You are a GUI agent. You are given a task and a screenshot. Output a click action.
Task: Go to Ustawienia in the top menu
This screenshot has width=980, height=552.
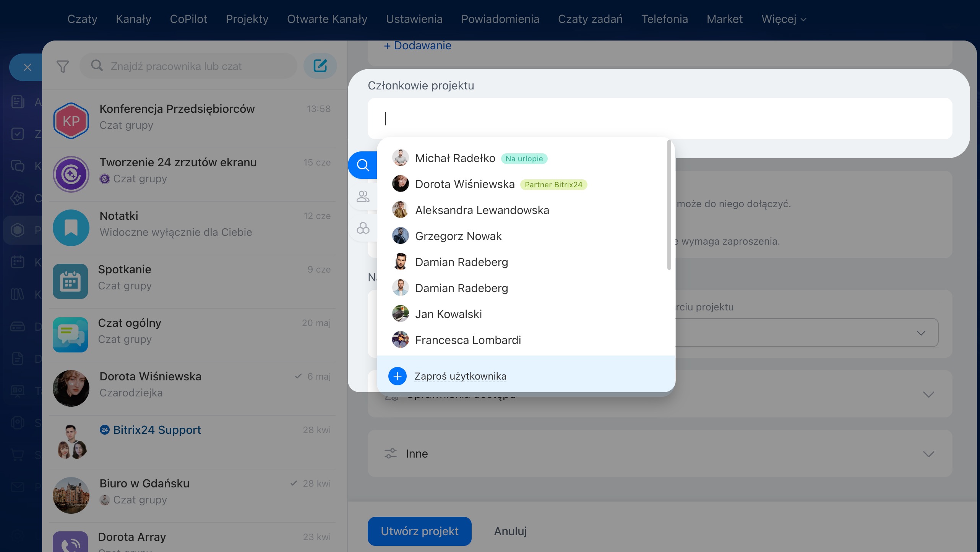point(414,19)
